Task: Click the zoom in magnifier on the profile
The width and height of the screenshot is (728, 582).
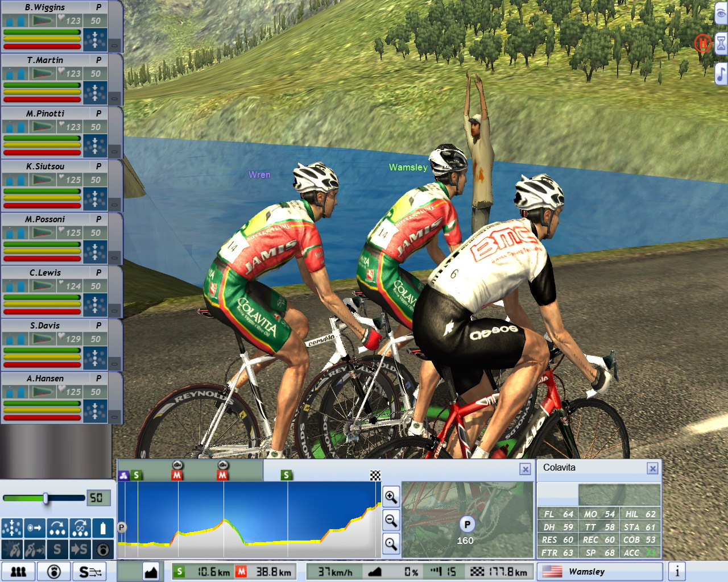Action: click(x=391, y=497)
